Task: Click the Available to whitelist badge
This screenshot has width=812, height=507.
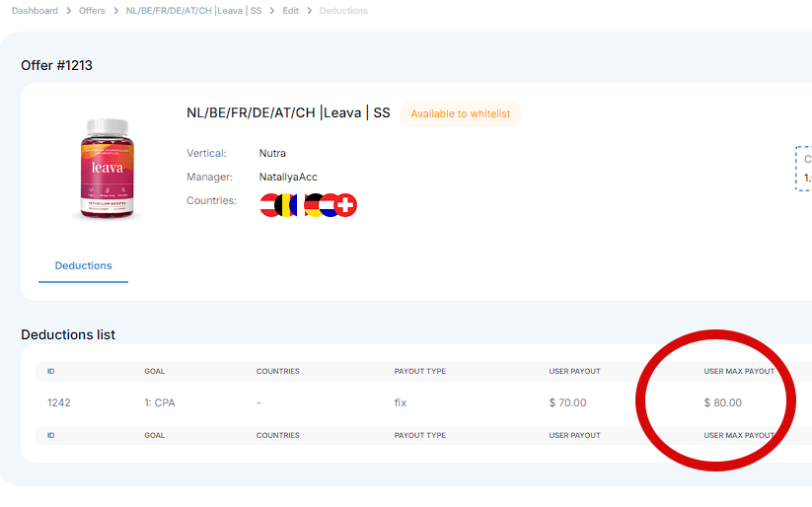Action: coord(461,114)
